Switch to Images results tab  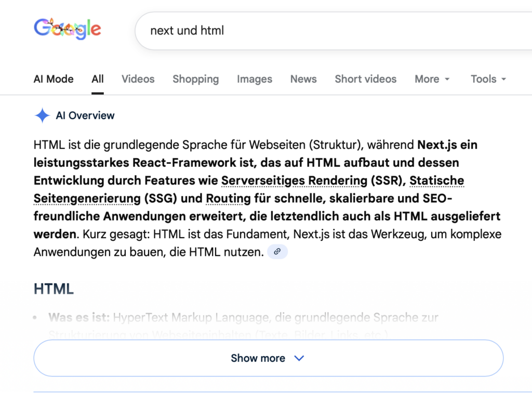(255, 79)
